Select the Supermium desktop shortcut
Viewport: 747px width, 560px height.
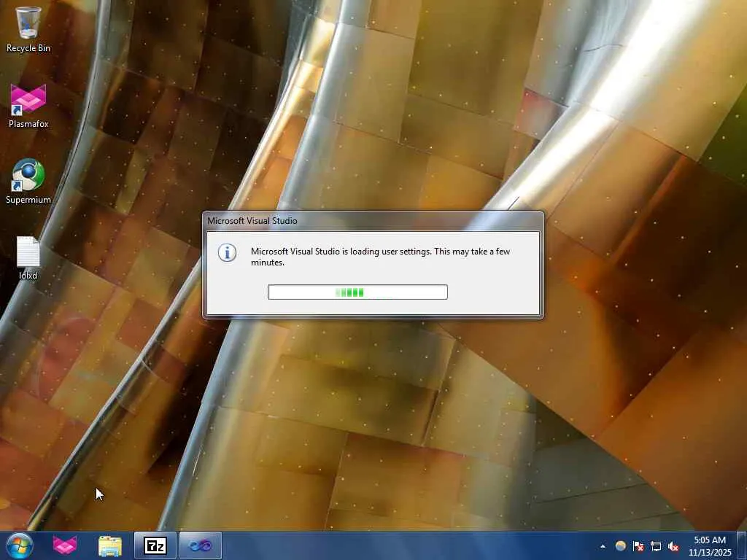click(x=28, y=181)
